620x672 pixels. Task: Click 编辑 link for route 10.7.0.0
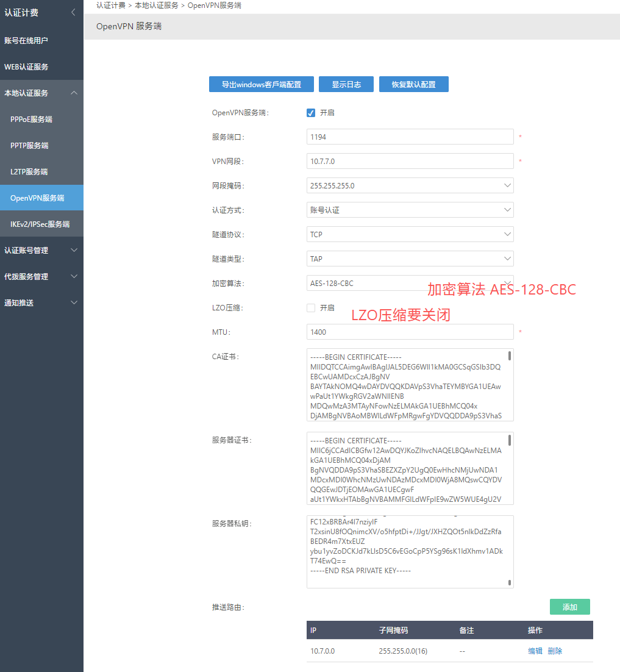(535, 651)
